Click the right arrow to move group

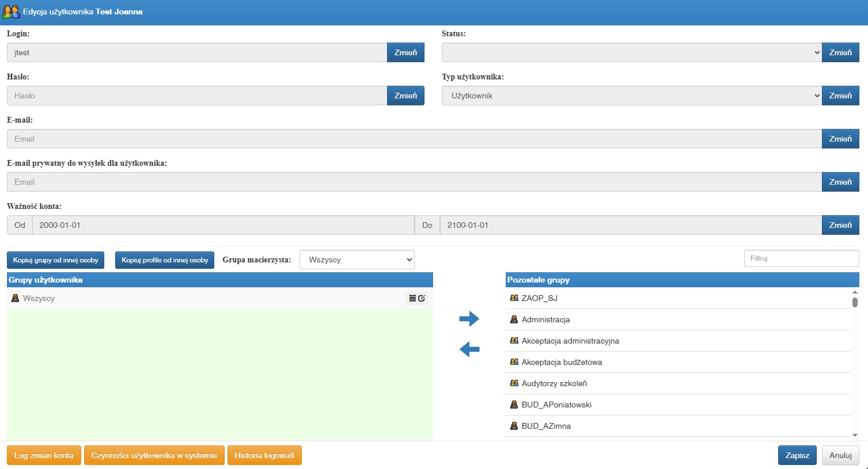pyautogui.click(x=469, y=318)
